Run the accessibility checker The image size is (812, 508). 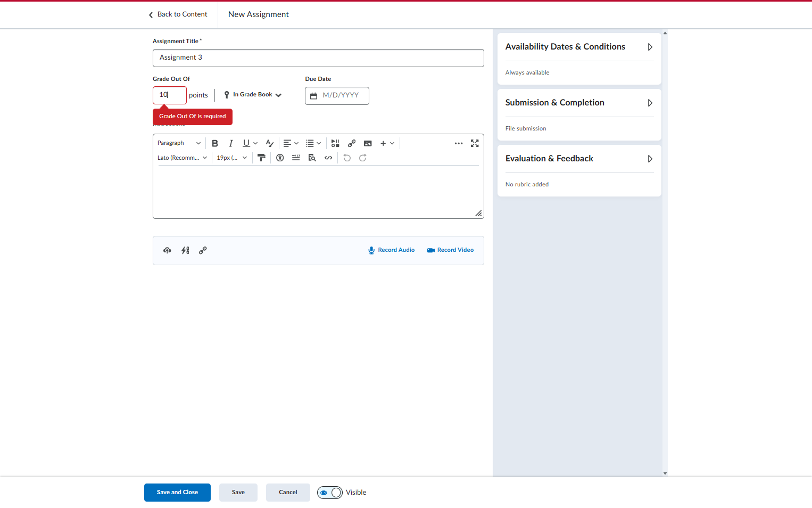[x=280, y=158]
